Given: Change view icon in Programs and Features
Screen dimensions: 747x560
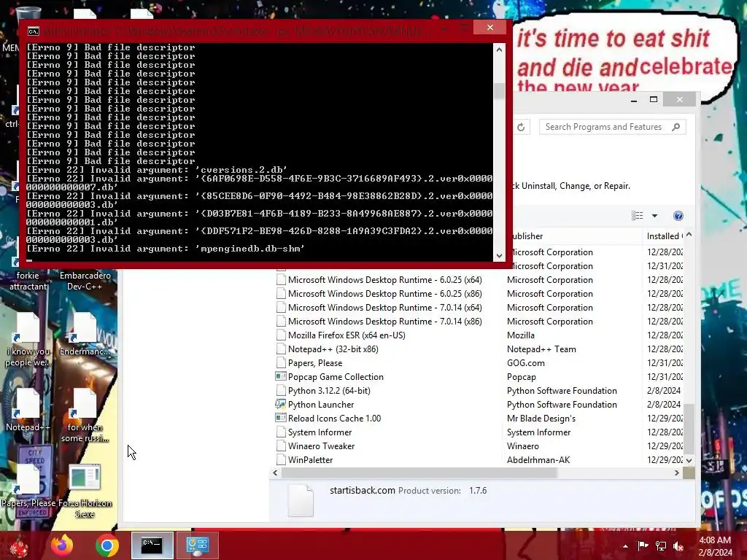Looking at the screenshot, I should click(x=638, y=216).
